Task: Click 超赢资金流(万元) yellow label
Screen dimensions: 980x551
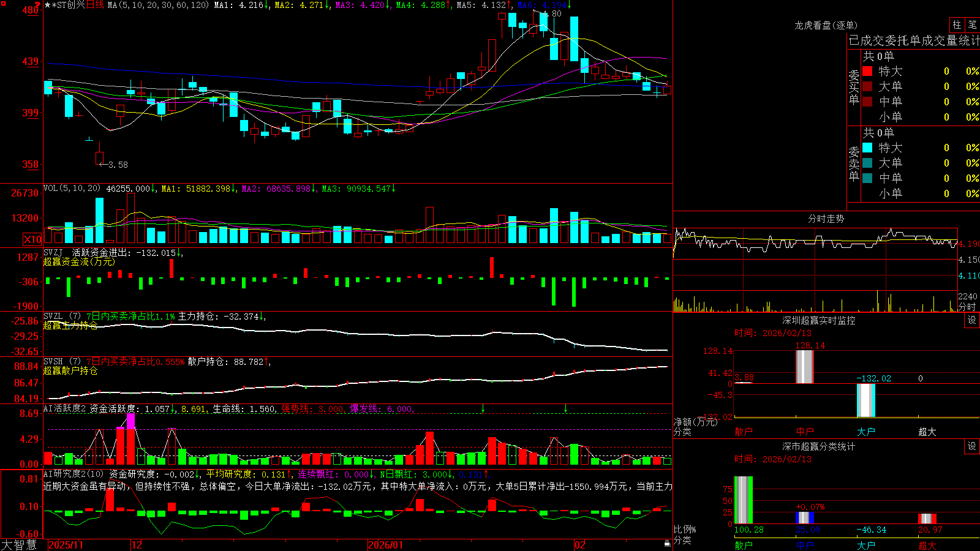Action: click(79, 261)
